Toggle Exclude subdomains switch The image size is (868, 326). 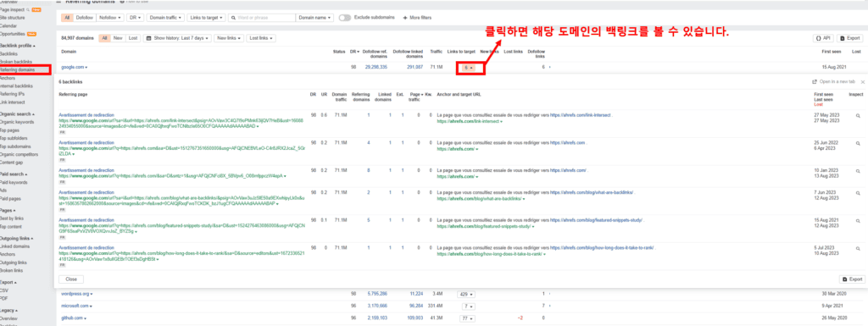[x=345, y=18]
